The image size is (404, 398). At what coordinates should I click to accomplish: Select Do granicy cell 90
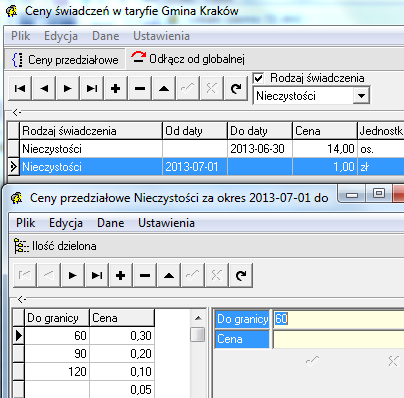coord(57,353)
